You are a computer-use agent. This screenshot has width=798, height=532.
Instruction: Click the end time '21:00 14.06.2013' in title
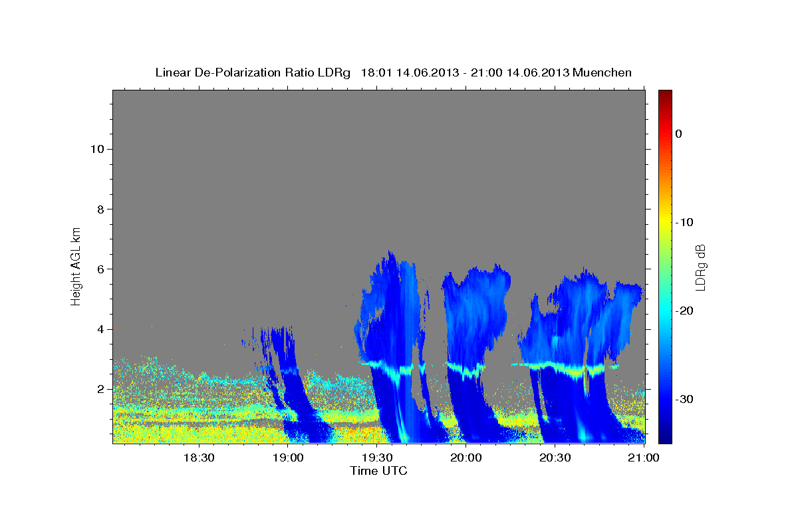point(520,72)
